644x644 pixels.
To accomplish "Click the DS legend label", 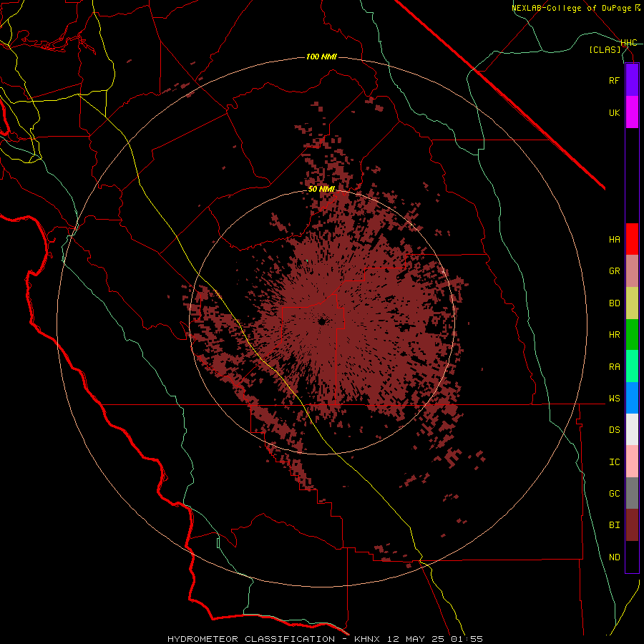I will pos(614,430).
